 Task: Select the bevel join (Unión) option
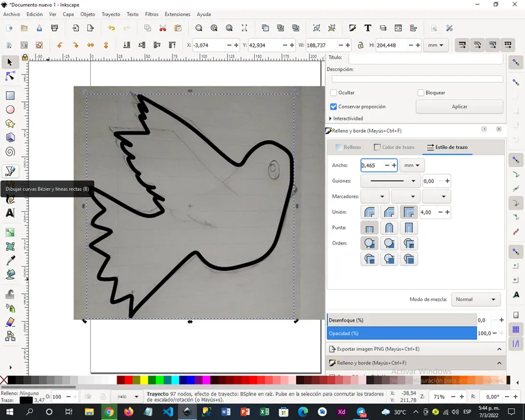(x=389, y=212)
